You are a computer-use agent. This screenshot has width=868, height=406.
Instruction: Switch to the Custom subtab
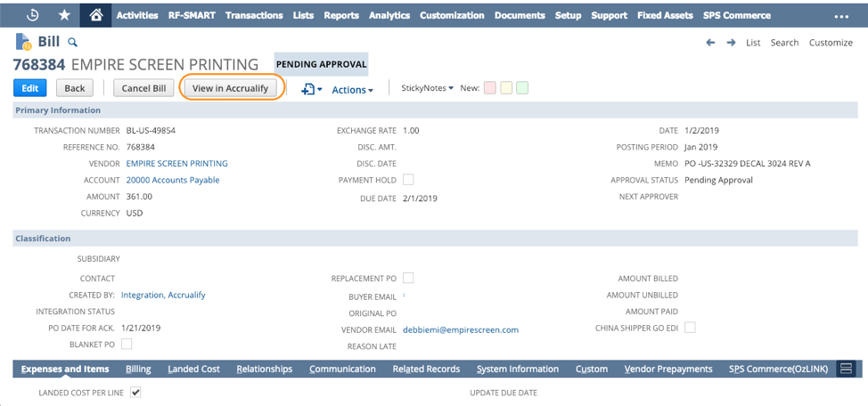point(592,369)
